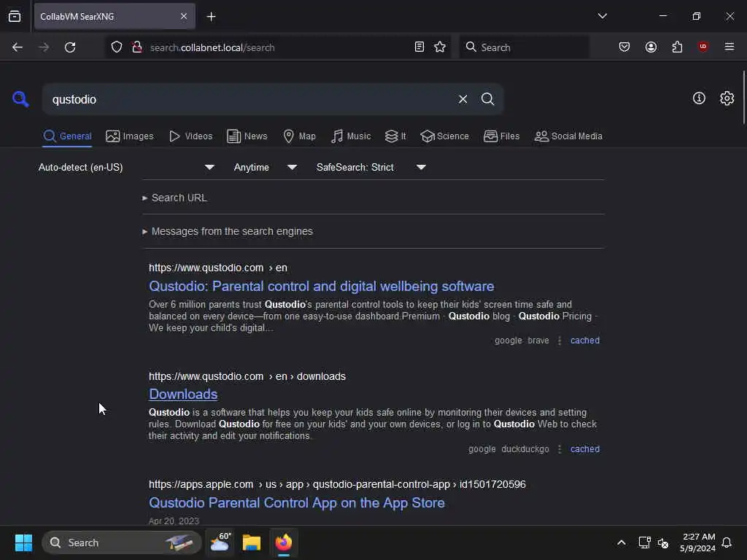
Task: Open the SearXNG about info icon
Action: [x=699, y=98]
